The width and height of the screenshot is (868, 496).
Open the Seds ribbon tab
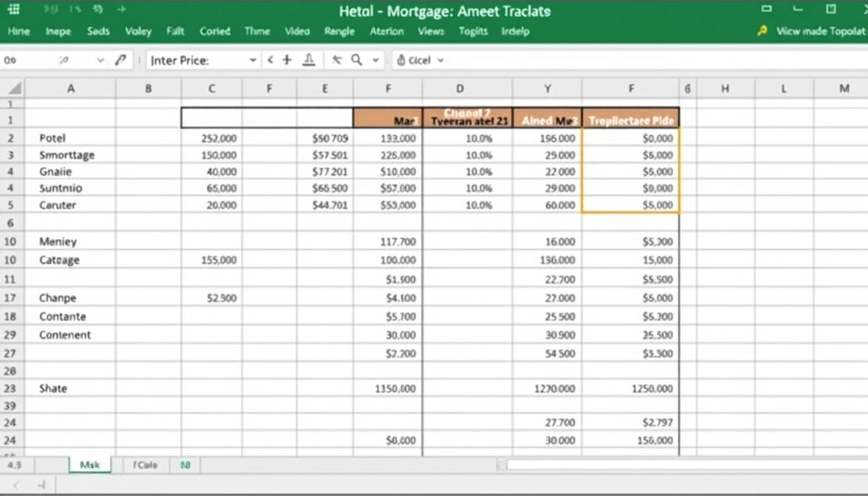[98, 31]
